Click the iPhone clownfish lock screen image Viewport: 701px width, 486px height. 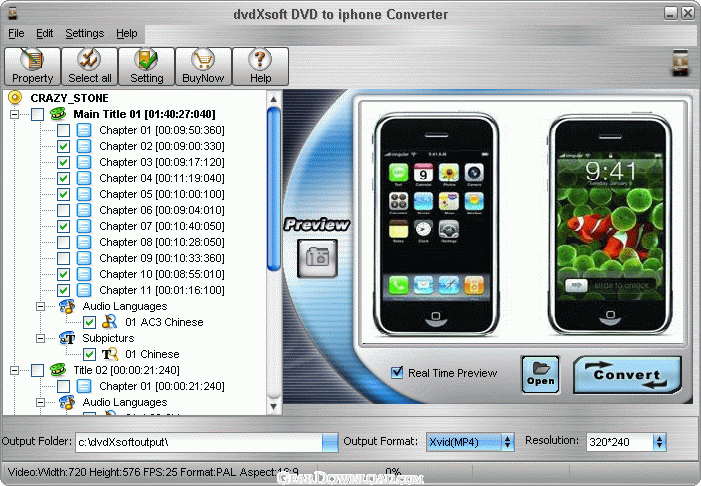610,225
